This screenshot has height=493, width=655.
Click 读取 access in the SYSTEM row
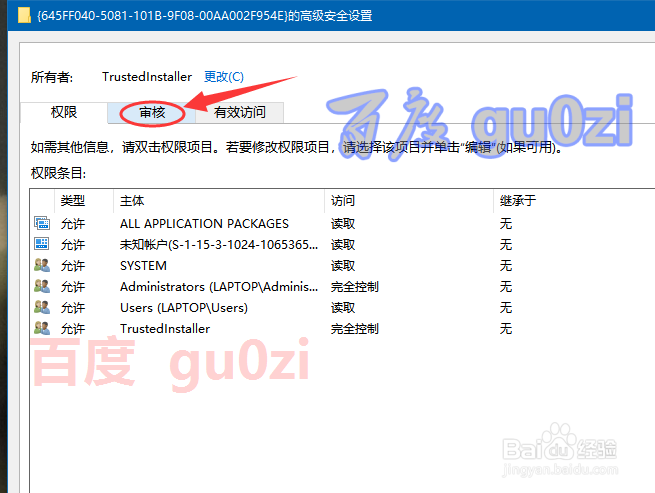pyautogui.click(x=343, y=266)
